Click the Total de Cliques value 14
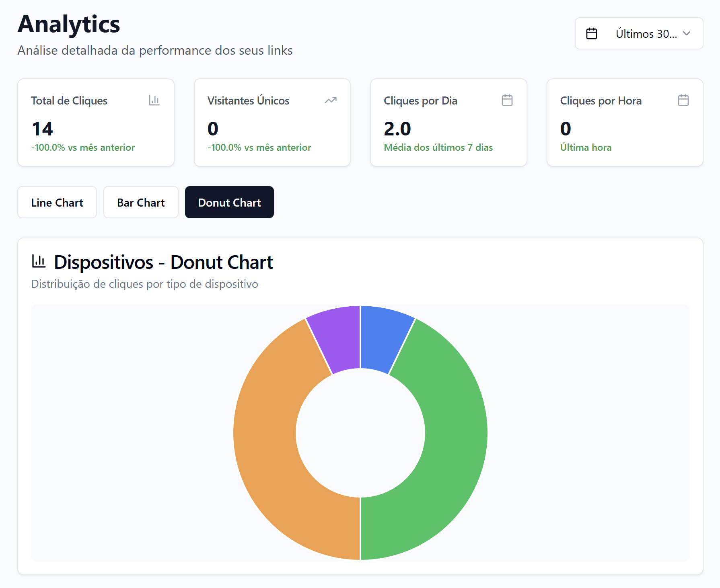Image resolution: width=720 pixels, height=588 pixels. tap(42, 129)
